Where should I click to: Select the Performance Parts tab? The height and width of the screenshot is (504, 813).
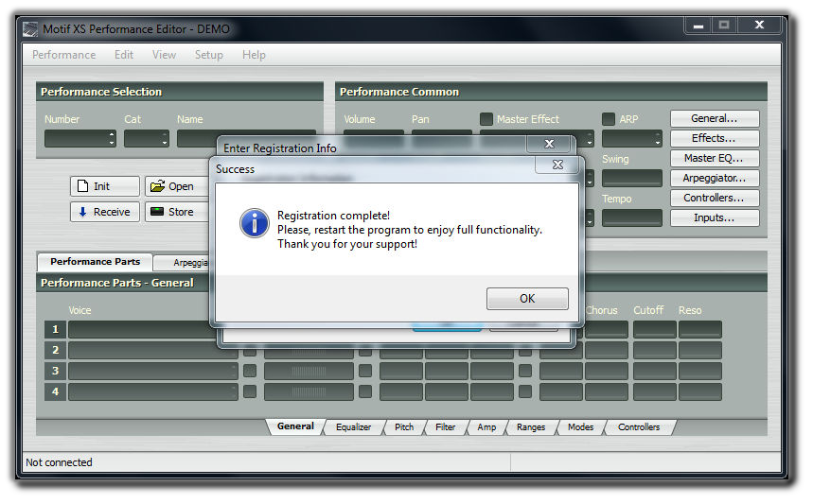[95, 262]
